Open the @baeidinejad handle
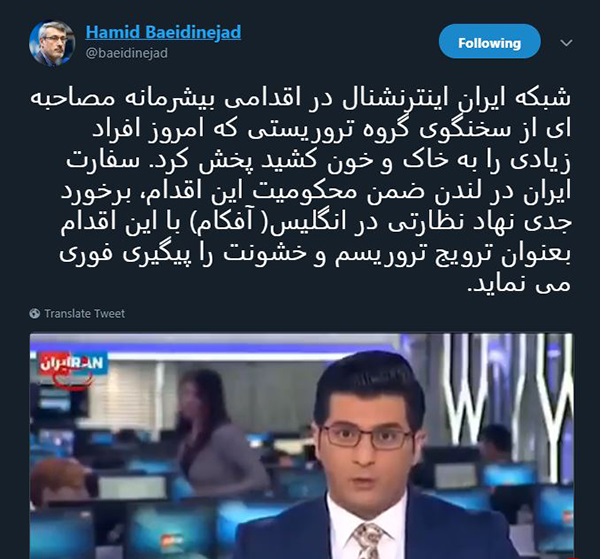This screenshot has height=559, width=601. (x=126, y=53)
